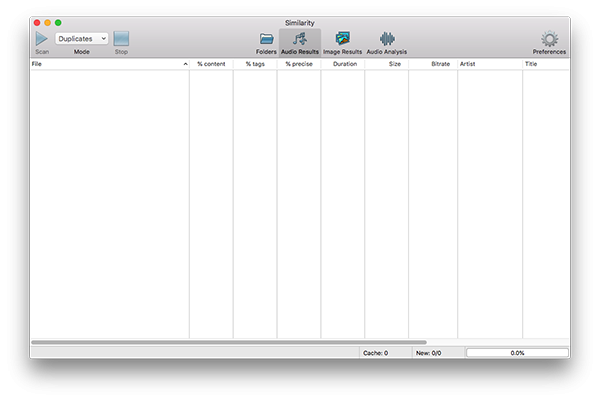Click the 0.0% progress bar

point(517,353)
